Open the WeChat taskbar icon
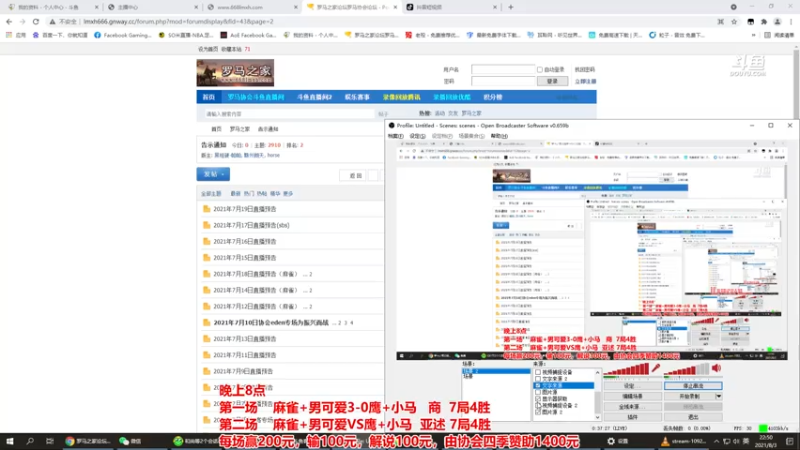The width and height of the screenshot is (800, 450). pos(131,441)
